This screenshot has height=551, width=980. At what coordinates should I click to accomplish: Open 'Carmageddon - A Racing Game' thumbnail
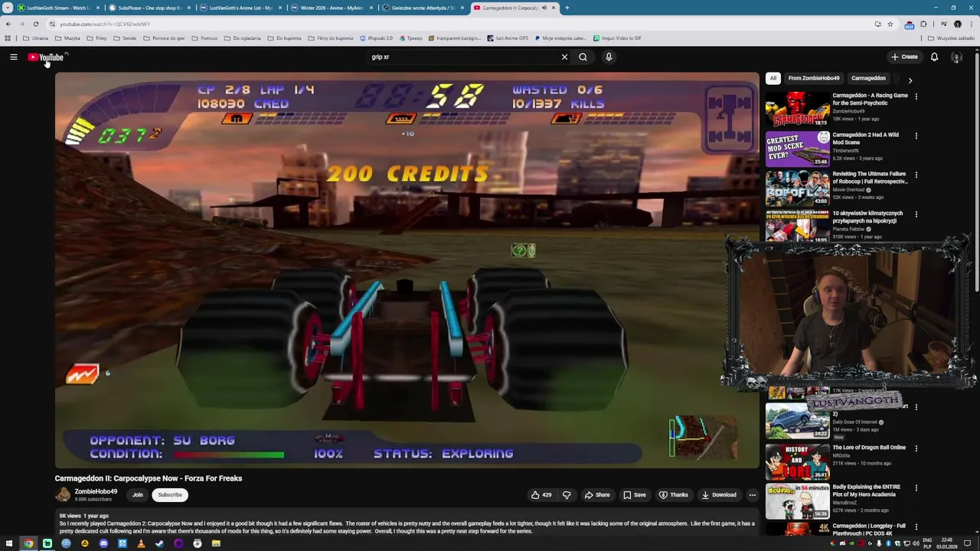(x=797, y=109)
